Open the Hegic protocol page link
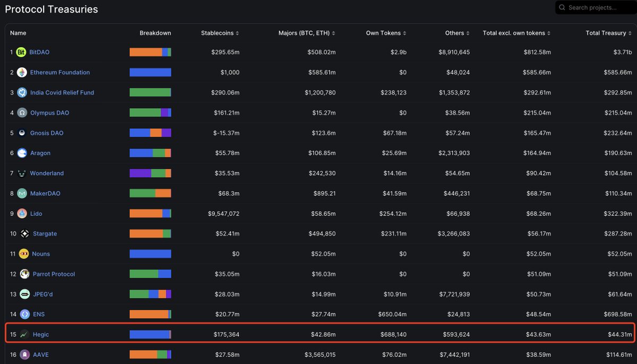Screen dimensions: 637x364 pos(40,334)
